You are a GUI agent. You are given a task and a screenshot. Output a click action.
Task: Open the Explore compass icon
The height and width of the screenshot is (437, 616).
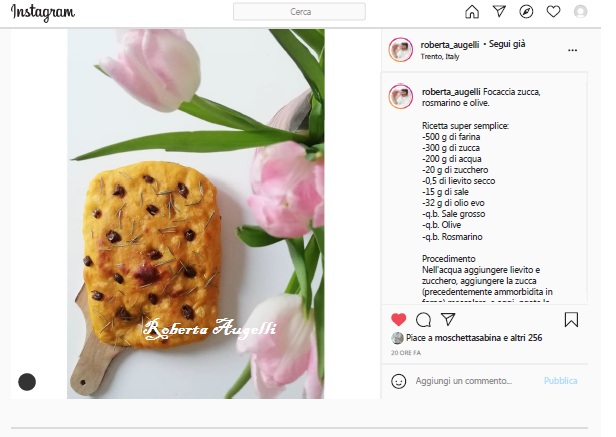point(526,11)
